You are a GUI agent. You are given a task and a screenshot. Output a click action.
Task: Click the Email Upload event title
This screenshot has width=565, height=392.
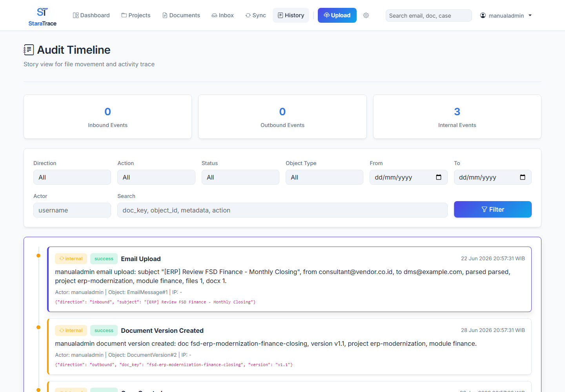pos(141,259)
